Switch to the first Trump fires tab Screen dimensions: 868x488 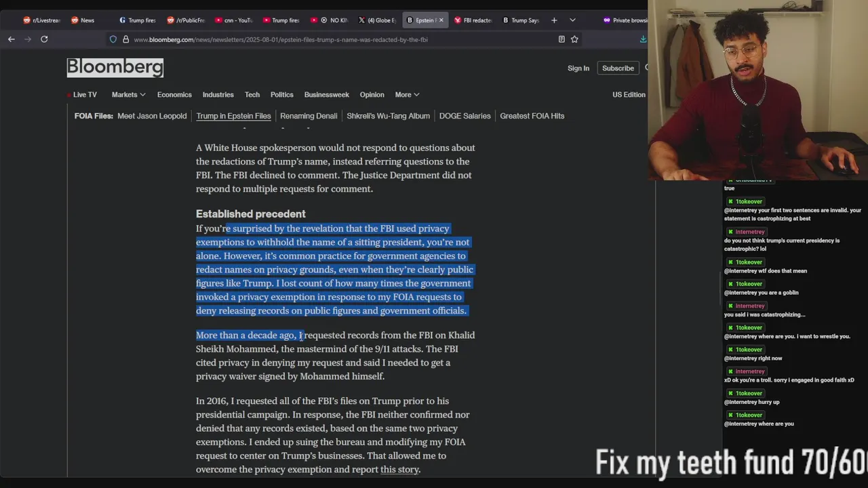coord(138,20)
